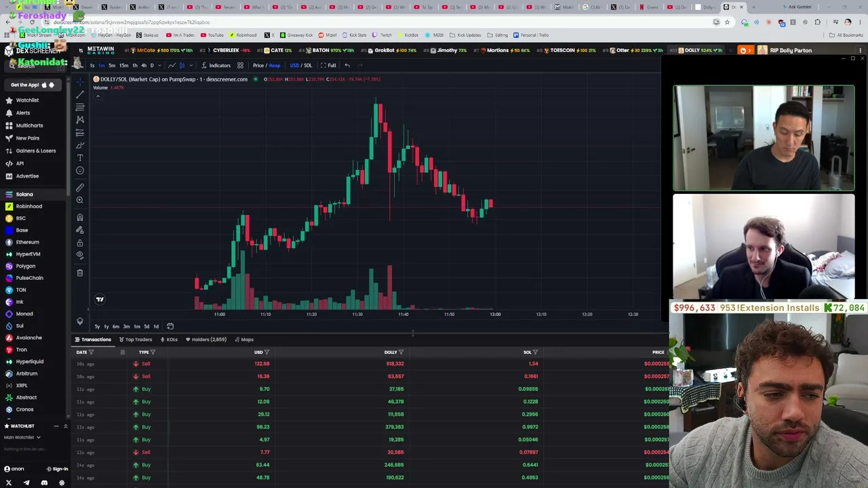The image size is (868, 488).
Task: Switch chart currency to SOL
Action: tap(308, 66)
